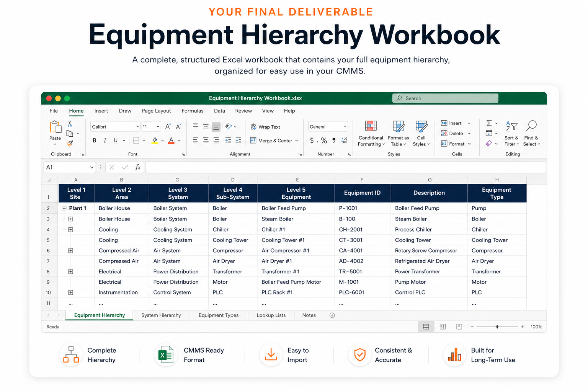Image resolution: width=588 pixels, height=392 pixels.
Task: Click the zoom slider handle
Action: (x=497, y=327)
